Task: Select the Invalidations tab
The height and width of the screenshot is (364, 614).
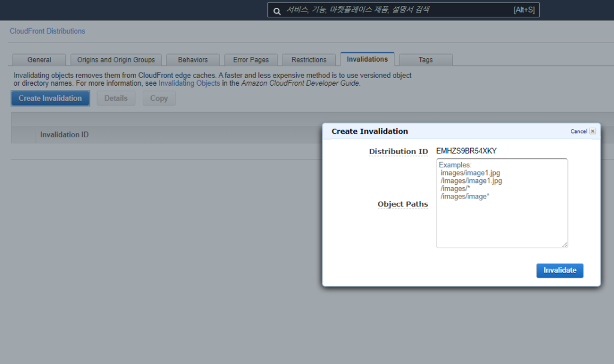Action: pos(367,59)
